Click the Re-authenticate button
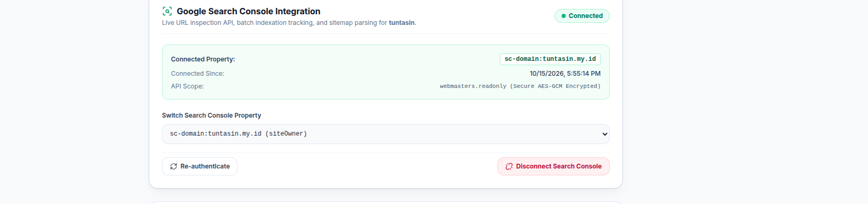868x204 pixels. [200, 166]
